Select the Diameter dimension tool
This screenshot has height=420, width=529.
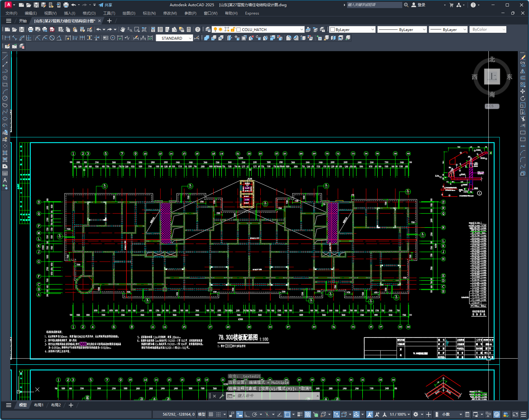(x=52, y=38)
